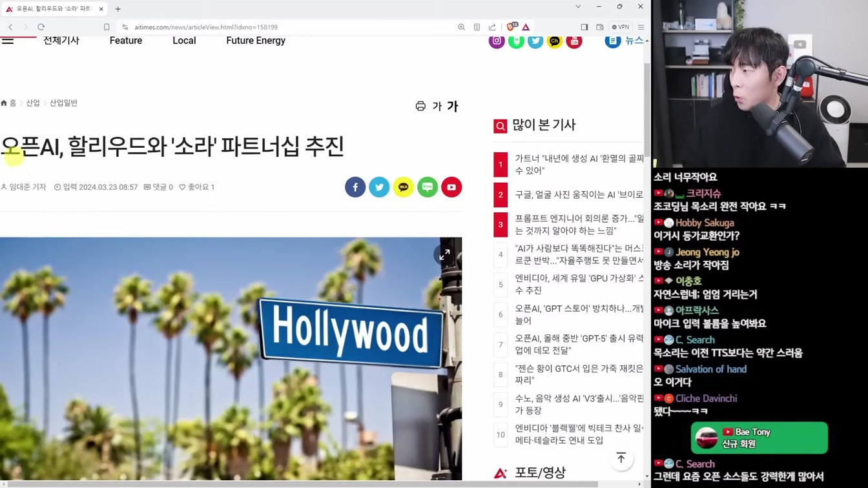Open the Feature menu item
The width and height of the screenshot is (868, 488).
pyautogui.click(x=126, y=41)
